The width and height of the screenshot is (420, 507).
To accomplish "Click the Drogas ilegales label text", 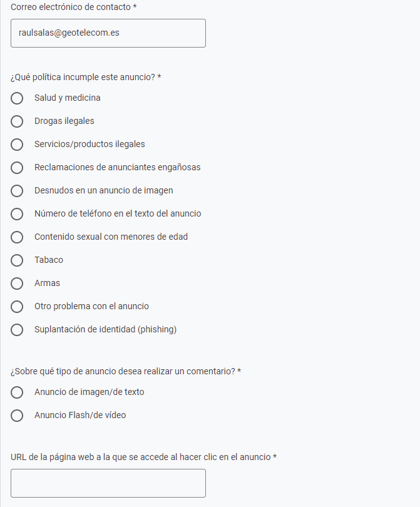I will 64,121.
